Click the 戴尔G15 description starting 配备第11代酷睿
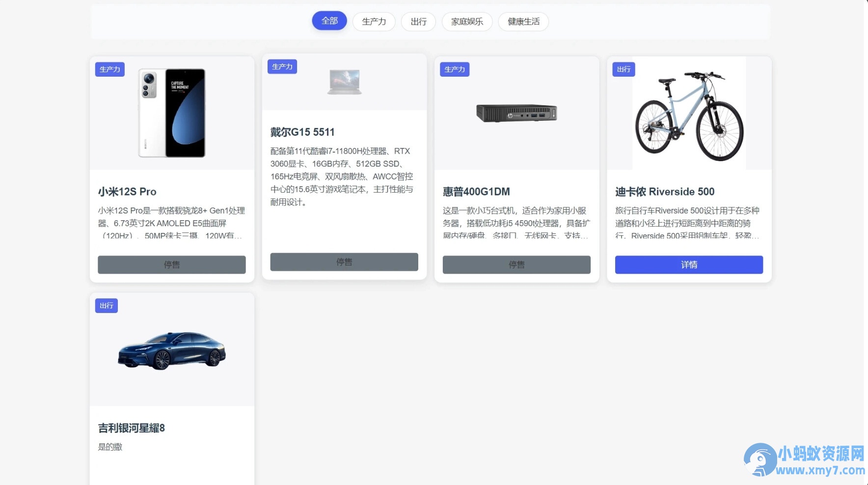This screenshot has width=868, height=485. tap(343, 176)
